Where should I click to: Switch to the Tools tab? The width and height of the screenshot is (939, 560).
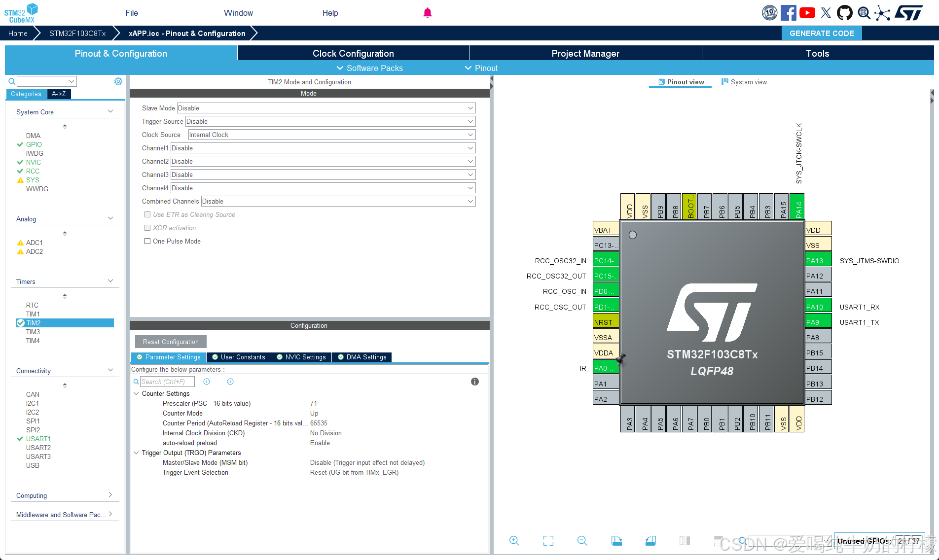tap(818, 53)
